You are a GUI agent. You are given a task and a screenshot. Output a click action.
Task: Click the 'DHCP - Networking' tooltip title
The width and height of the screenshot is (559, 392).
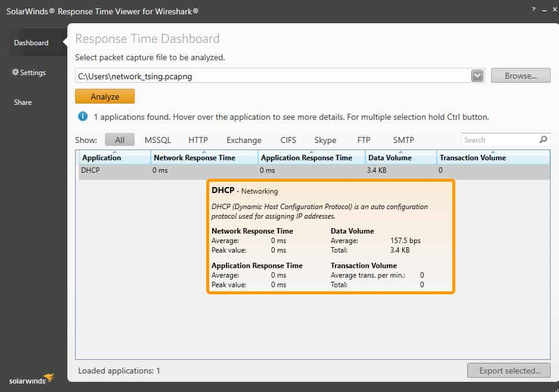[x=244, y=191]
